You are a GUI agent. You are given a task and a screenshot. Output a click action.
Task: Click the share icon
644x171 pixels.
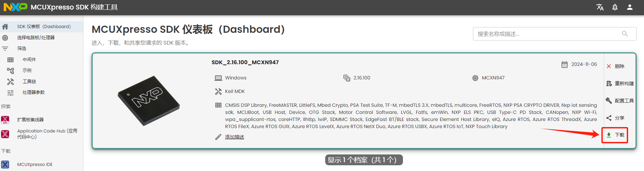609,118
